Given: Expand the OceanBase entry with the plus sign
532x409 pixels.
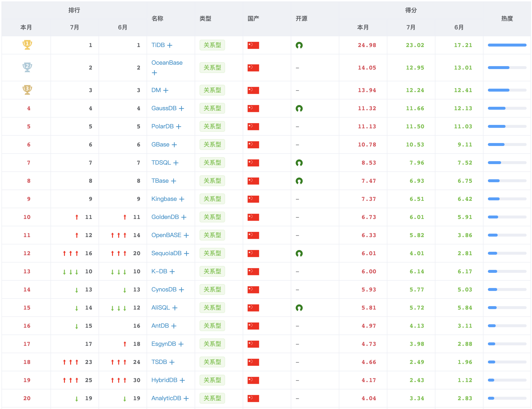Looking at the screenshot, I should click(154, 72).
